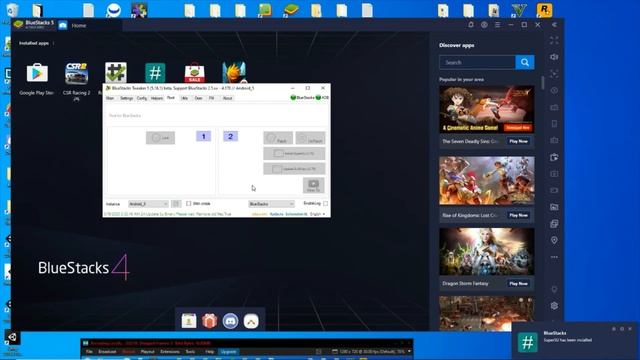Collapse the BlueStacks side toolbar arrow
This screenshot has width=640, height=360.
(x=554, y=25)
